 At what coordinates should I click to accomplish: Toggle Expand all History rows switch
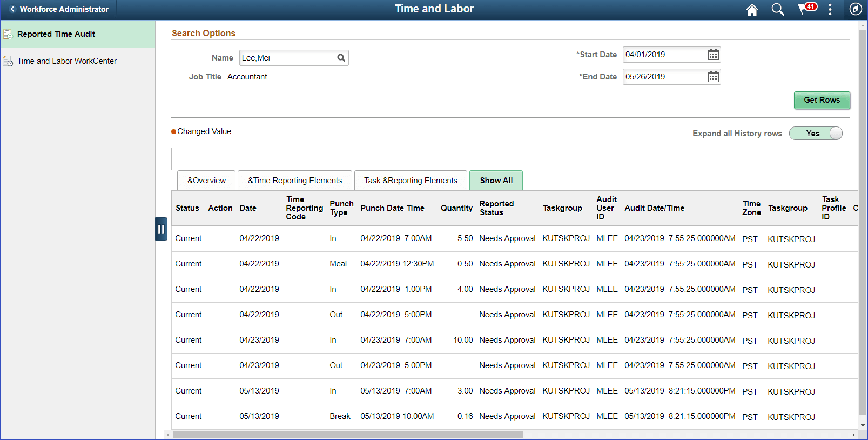[816, 134]
